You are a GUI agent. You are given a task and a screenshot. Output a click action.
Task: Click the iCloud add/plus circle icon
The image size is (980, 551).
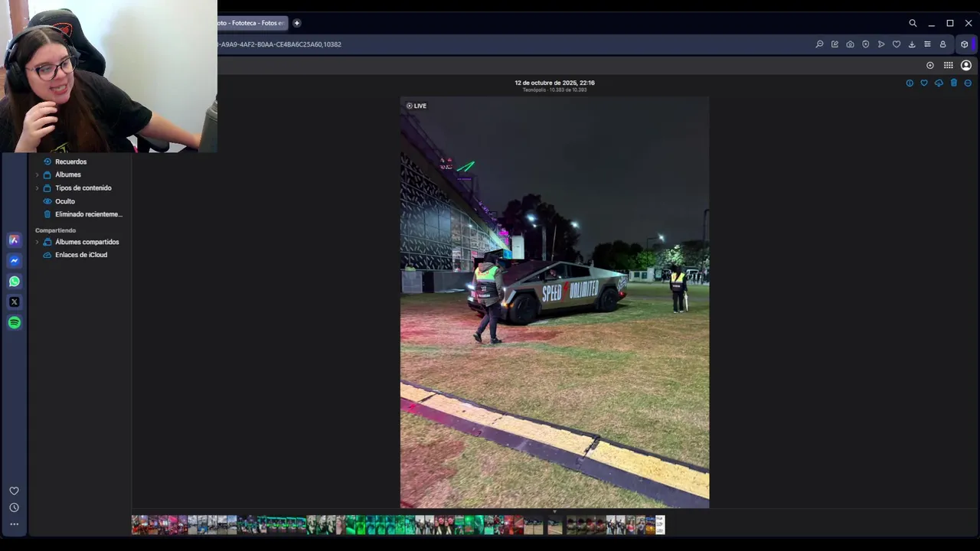(930, 65)
